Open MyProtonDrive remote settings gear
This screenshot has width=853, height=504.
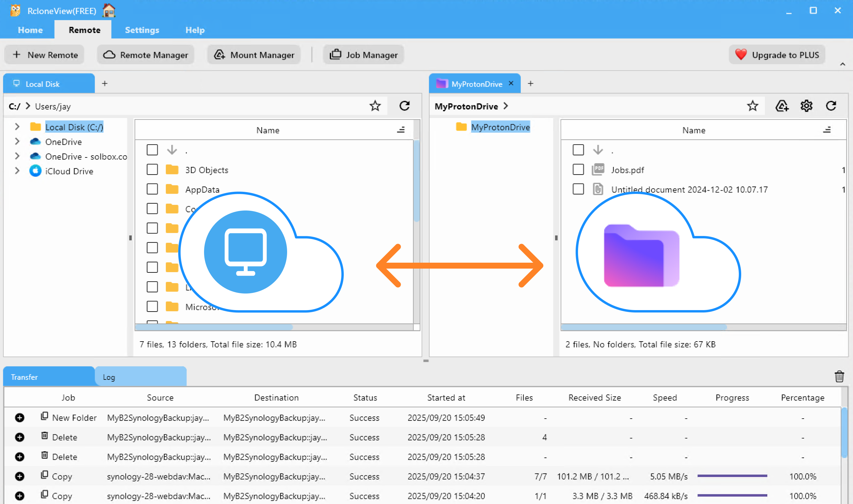click(x=806, y=106)
